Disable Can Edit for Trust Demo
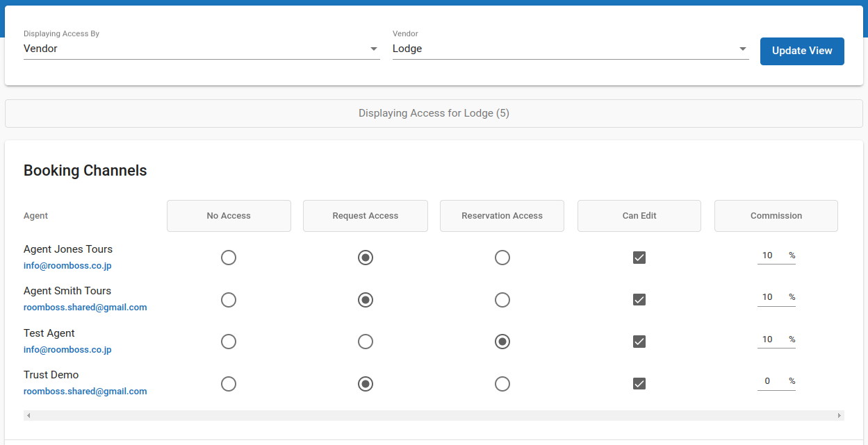Screen dimensions: 868x445 click(639, 384)
